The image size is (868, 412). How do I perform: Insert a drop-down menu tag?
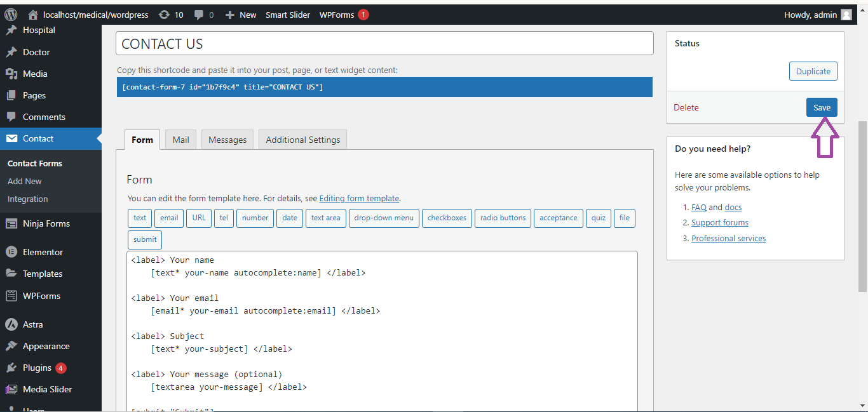coord(383,218)
